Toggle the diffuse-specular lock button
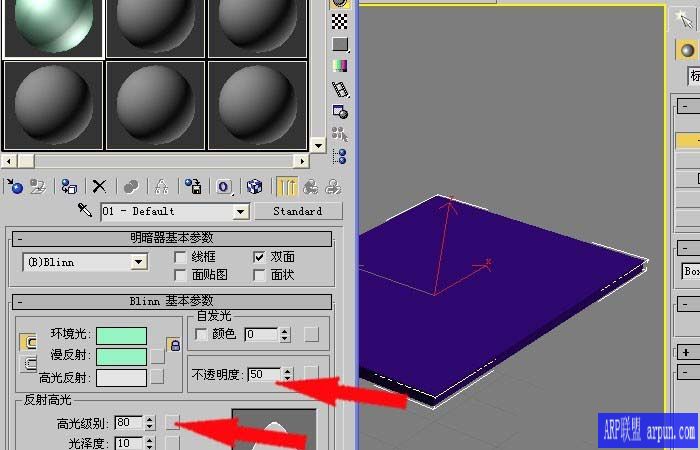700x450 pixels. point(28,364)
